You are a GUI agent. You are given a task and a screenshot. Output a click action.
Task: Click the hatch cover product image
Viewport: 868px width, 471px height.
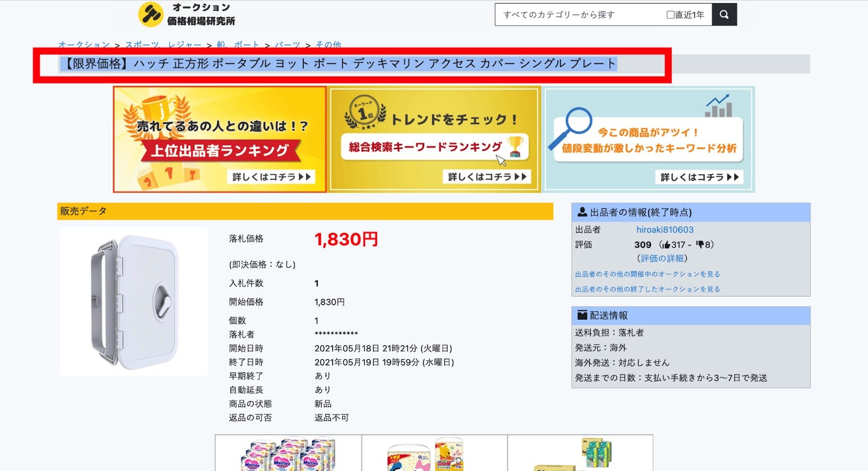133,302
